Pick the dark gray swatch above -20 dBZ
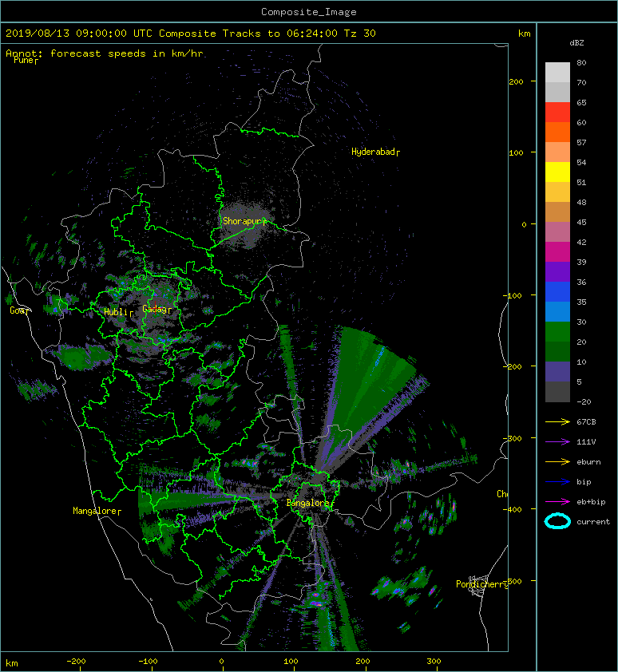Screen dimensions: 618x672 point(557,391)
